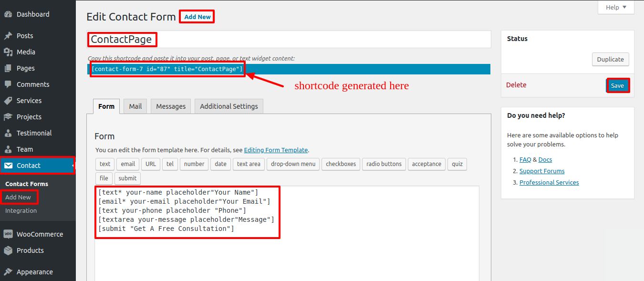Click the Posts pushpin icon
Screen dimensions: 644x281
pyautogui.click(x=8, y=36)
